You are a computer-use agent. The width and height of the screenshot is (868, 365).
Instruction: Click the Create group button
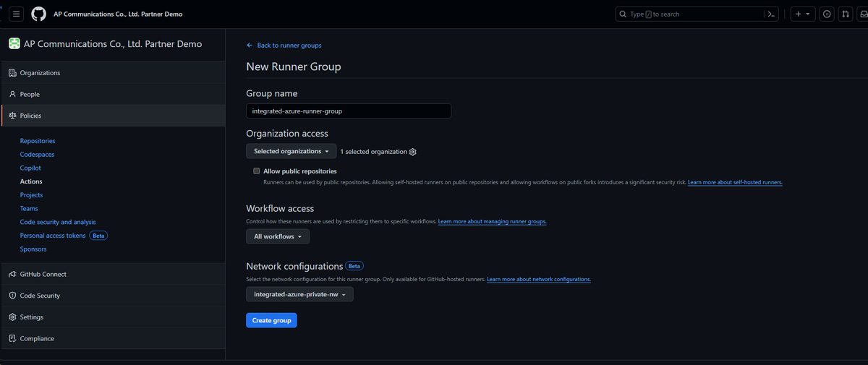[271, 320]
